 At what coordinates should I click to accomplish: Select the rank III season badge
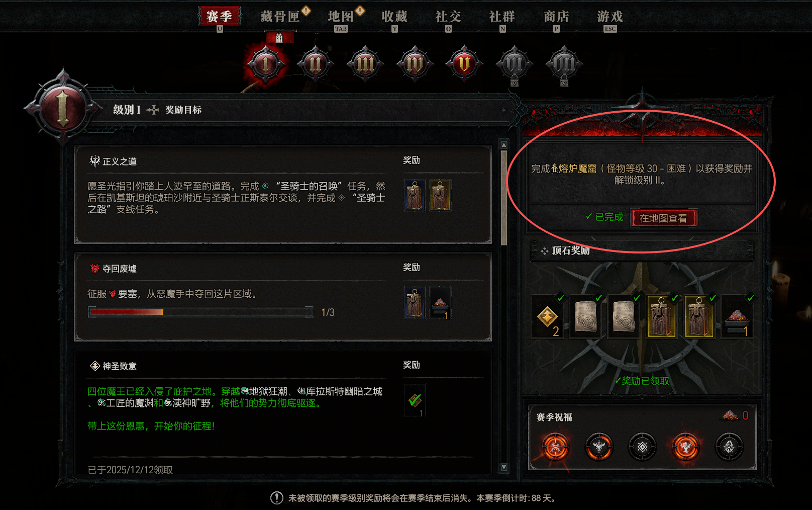coord(365,64)
